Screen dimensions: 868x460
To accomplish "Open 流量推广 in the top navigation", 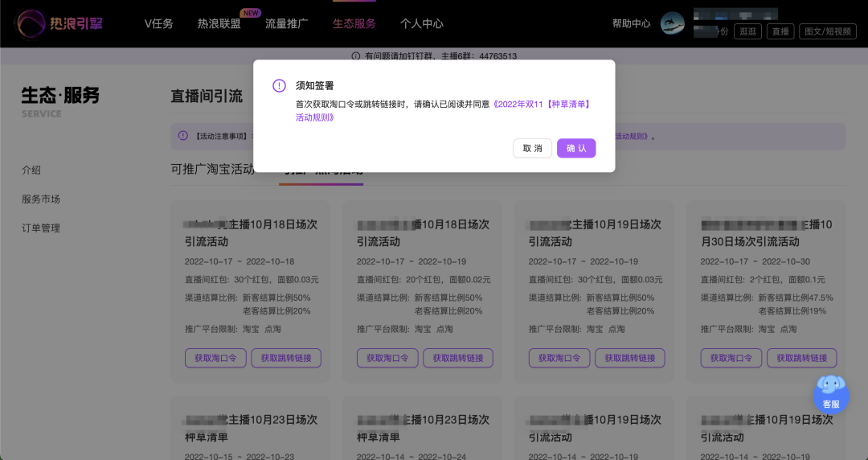I will 287,24.
